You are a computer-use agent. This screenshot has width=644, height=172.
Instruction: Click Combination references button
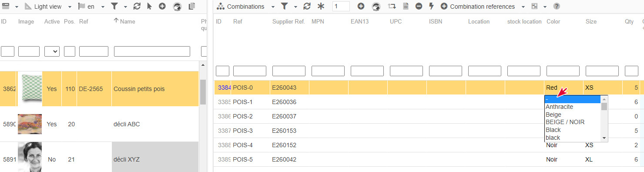click(478, 7)
